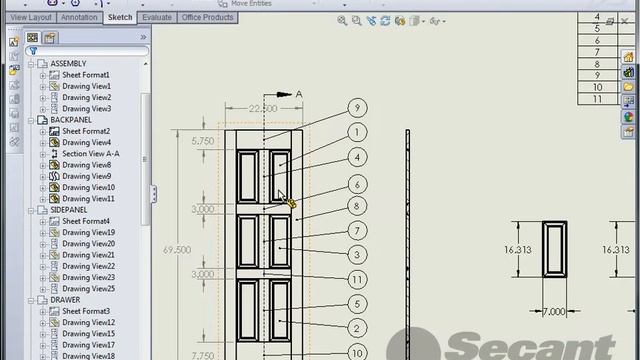Expand the side panel chevron
This screenshot has height=360, width=640.
coord(143,37)
